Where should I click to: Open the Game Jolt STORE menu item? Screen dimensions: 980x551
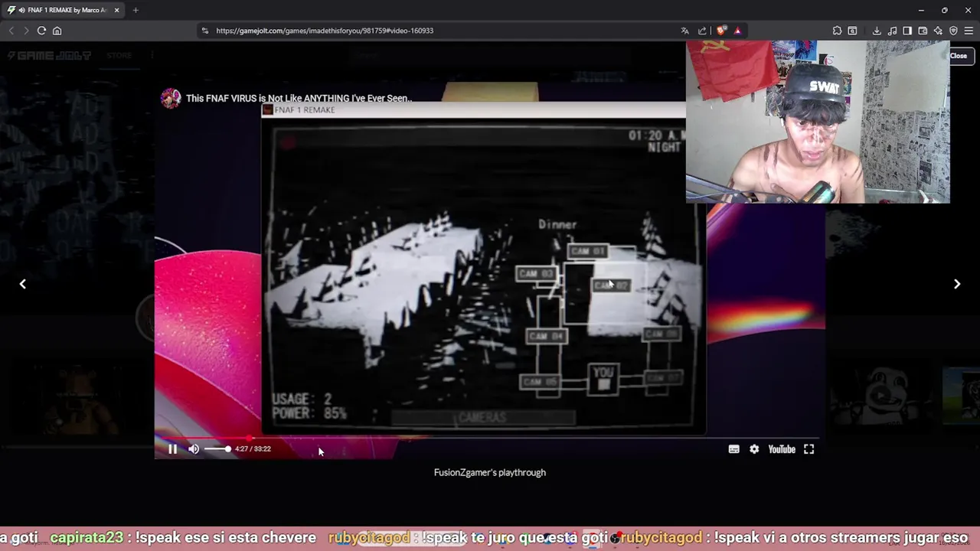tap(119, 55)
